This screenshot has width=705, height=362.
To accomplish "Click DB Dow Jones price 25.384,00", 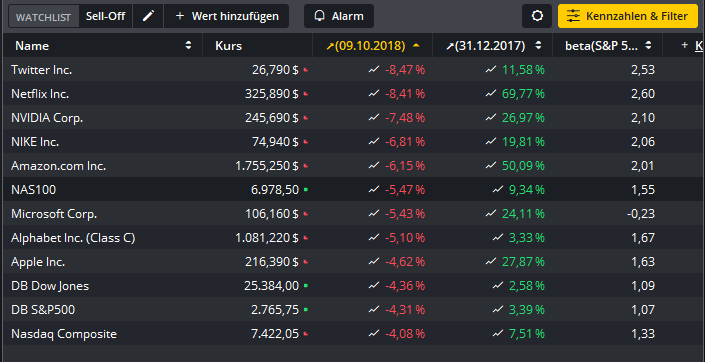I will [x=271, y=286].
